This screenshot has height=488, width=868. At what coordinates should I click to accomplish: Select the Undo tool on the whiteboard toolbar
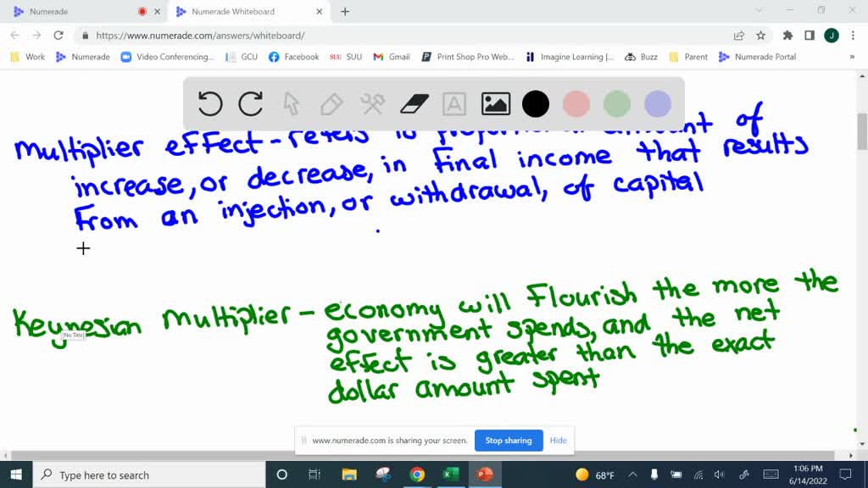(x=210, y=103)
